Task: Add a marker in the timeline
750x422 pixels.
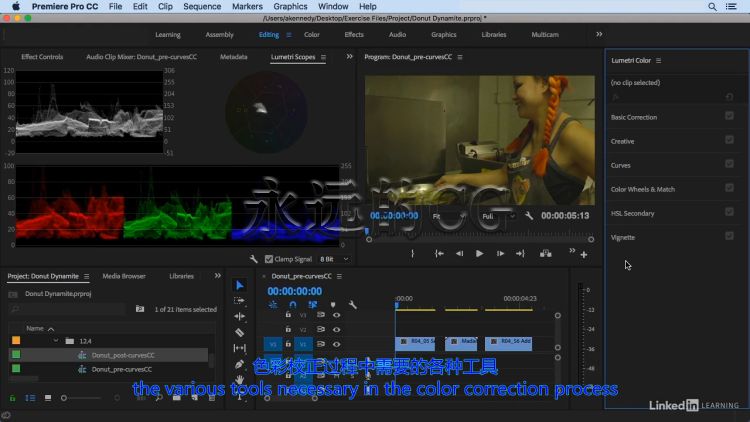Action: click(x=333, y=305)
